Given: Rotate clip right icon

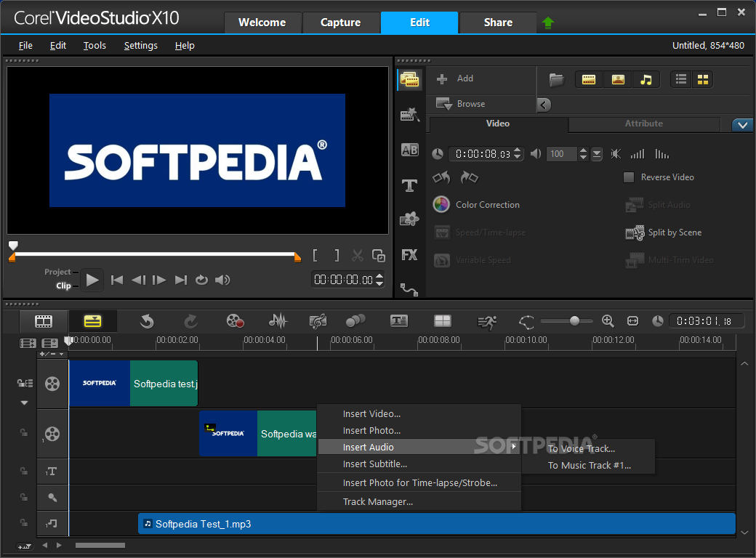Looking at the screenshot, I should 469,178.
